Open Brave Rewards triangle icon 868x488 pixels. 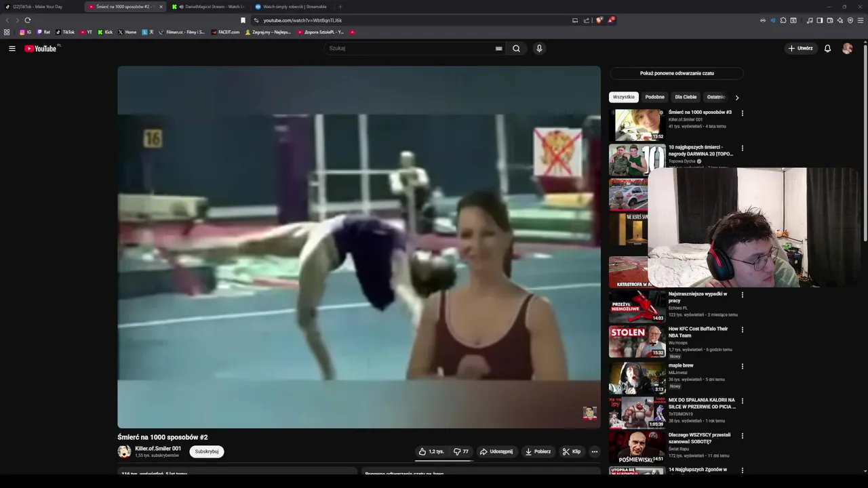click(x=610, y=20)
